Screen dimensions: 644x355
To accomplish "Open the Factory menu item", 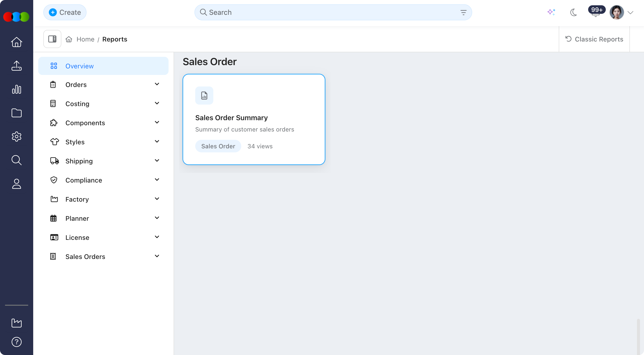I will click(x=103, y=199).
